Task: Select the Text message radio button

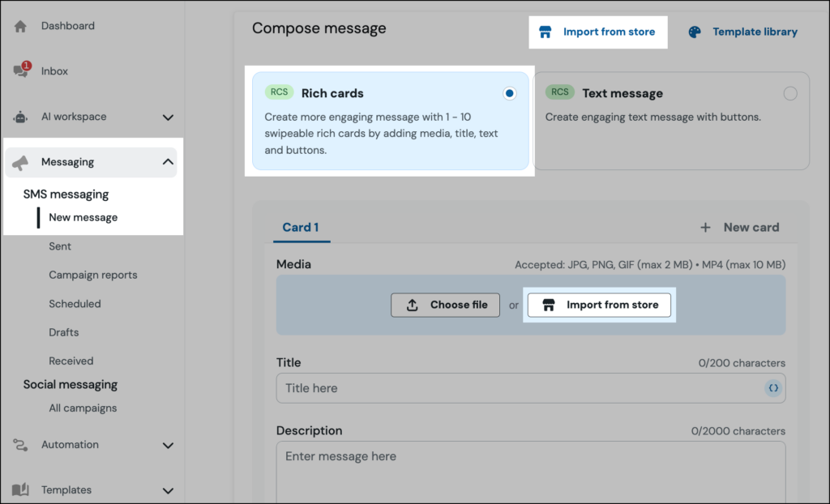Action: click(x=790, y=94)
